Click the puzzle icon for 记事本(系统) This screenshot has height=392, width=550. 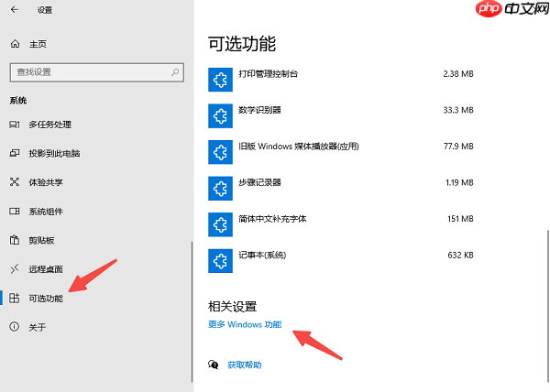click(x=220, y=261)
